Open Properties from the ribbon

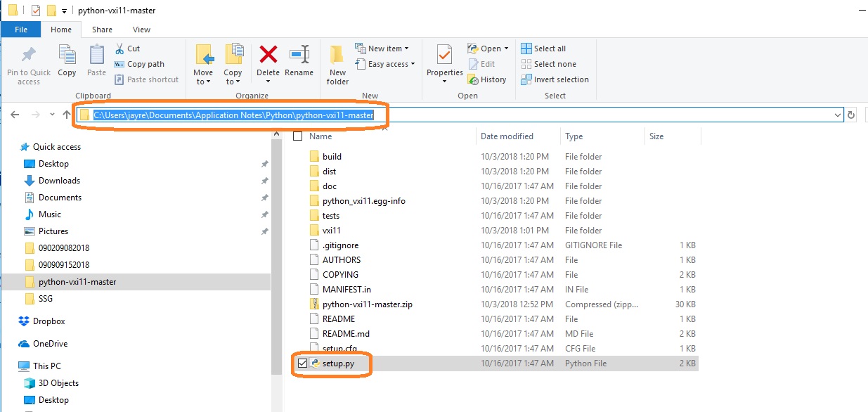click(x=444, y=55)
